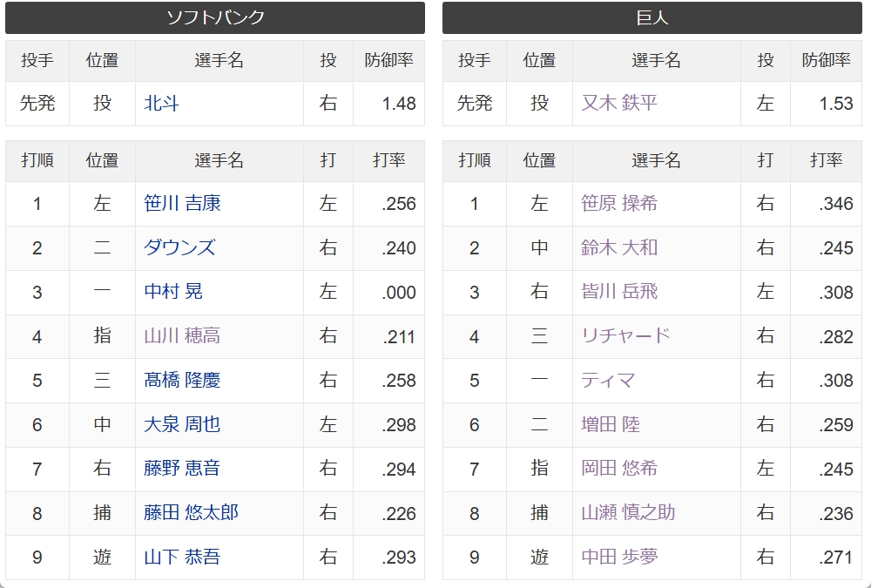The width and height of the screenshot is (871, 588).
Task: Open 又木 鉄平 player link
Action: [618, 104]
